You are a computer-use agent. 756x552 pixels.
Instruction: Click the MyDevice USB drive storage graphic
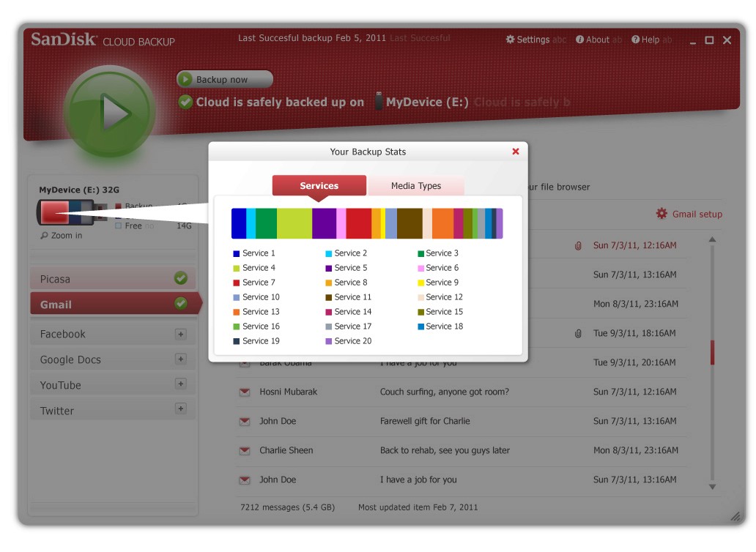[x=73, y=212]
